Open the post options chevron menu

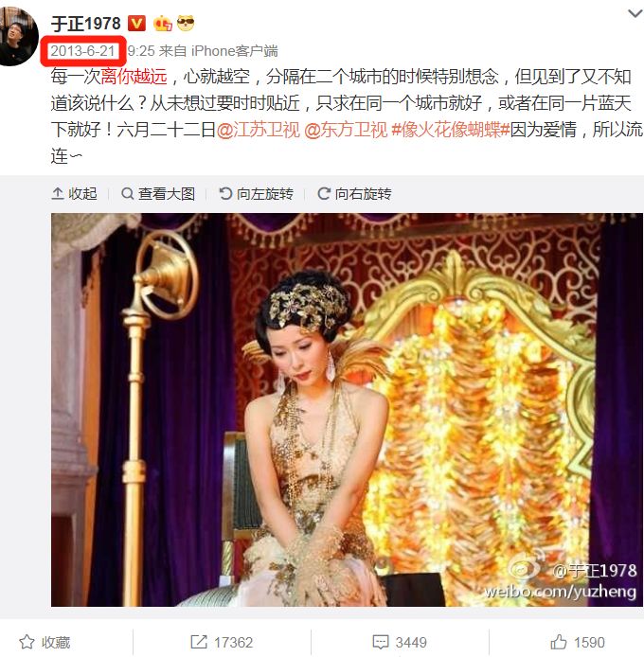[635, 14]
